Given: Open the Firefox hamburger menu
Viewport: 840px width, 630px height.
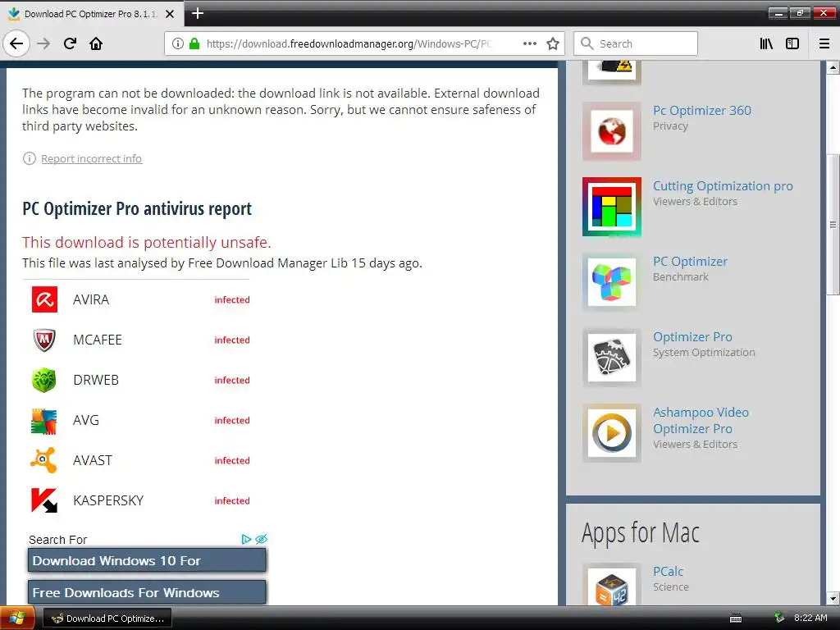Looking at the screenshot, I should click(x=824, y=43).
